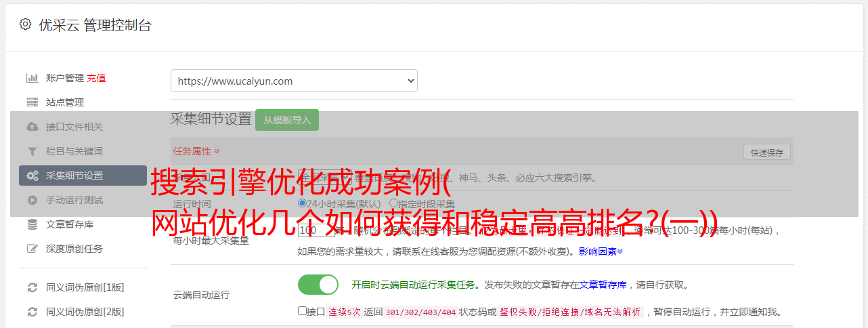Expand the 影响因素 link

(601, 251)
